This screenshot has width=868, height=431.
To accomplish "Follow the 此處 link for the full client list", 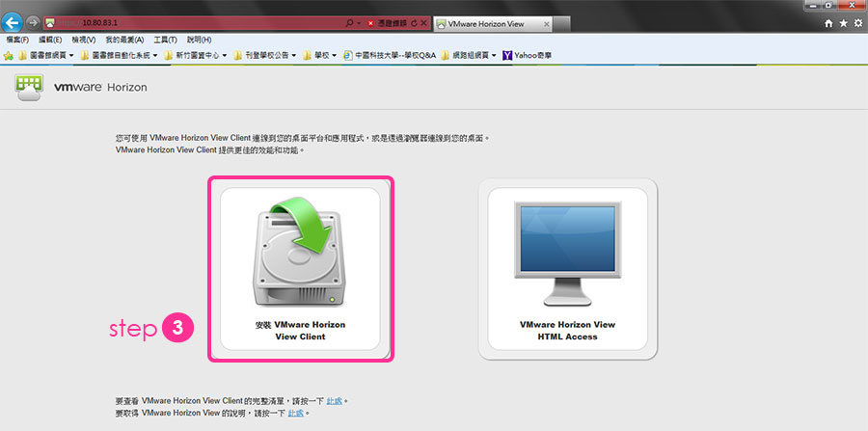I will tap(334, 400).
